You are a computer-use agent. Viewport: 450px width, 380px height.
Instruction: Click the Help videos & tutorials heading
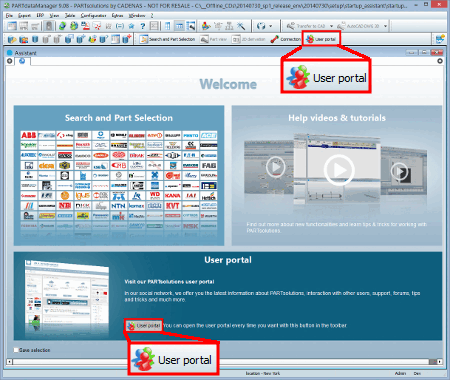pyautogui.click(x=337, y=118)
